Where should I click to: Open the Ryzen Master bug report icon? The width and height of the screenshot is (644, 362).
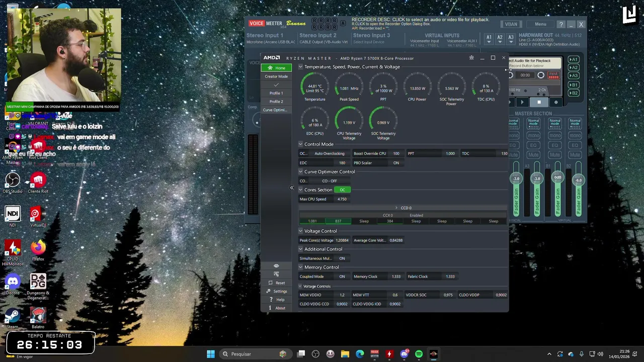(x=471, y=58)
